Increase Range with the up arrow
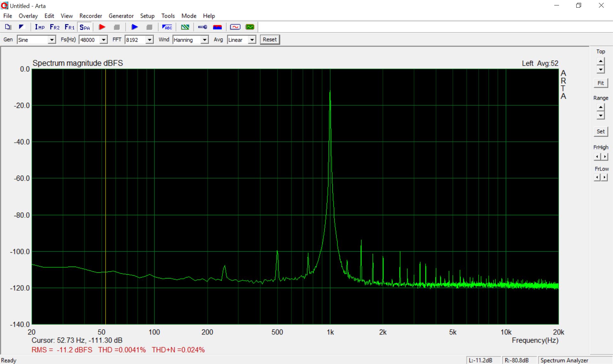The height and width of the screenshot is (364, 613). coord(601,107)
